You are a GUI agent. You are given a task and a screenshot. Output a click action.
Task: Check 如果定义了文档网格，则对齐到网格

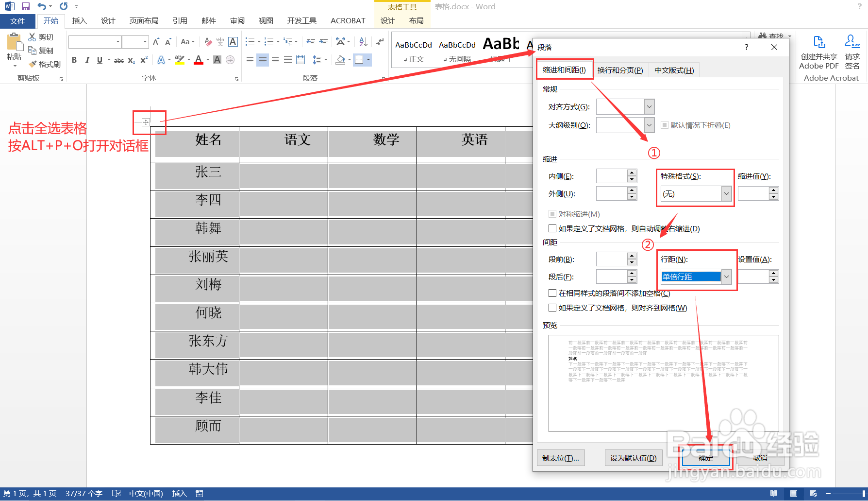552,308
